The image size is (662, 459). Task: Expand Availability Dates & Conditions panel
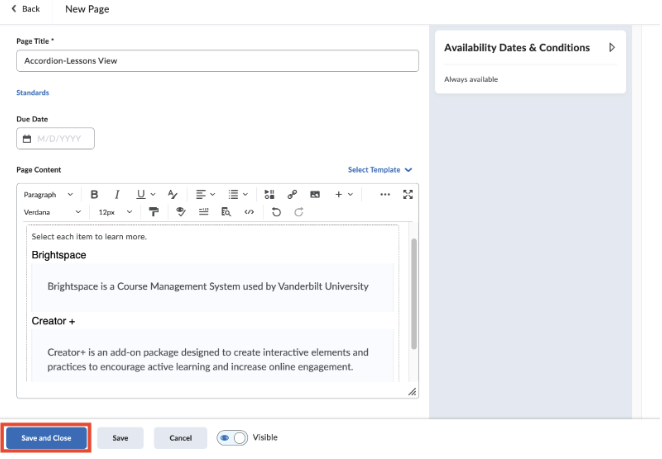click(611, 47)
